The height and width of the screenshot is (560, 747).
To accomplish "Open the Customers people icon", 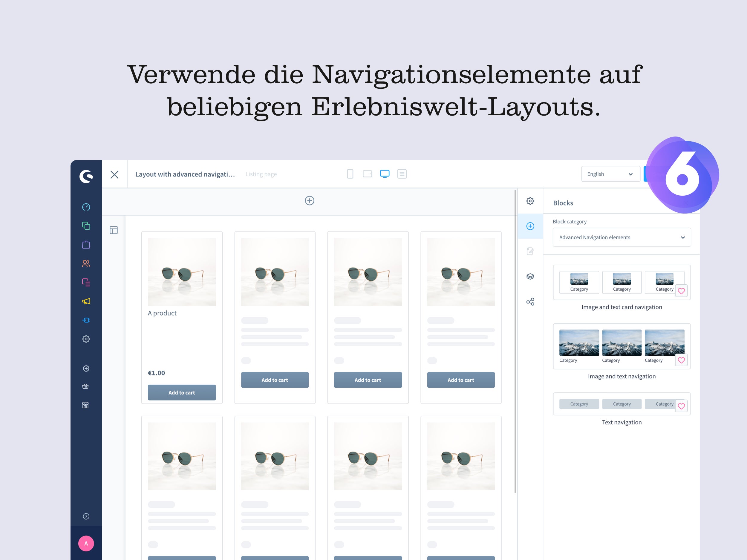I will coord(86,264).
